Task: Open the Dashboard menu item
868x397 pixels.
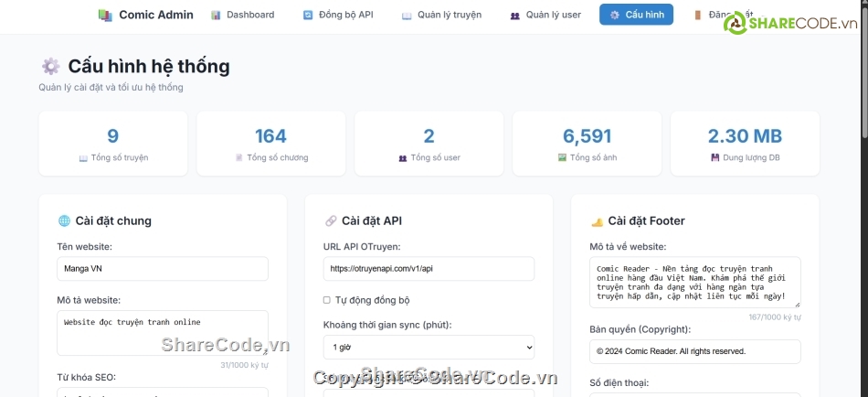Action: (x=242, y=15)
